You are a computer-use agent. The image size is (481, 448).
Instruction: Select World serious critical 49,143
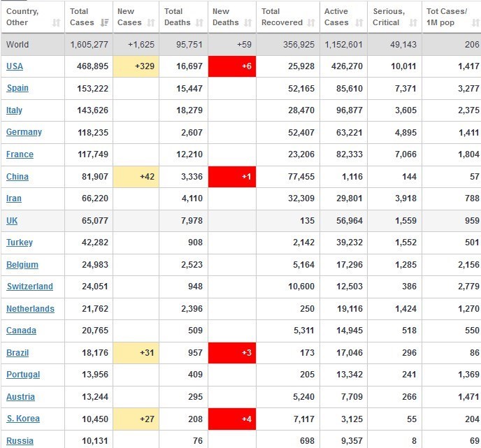(x=403, y=45)
